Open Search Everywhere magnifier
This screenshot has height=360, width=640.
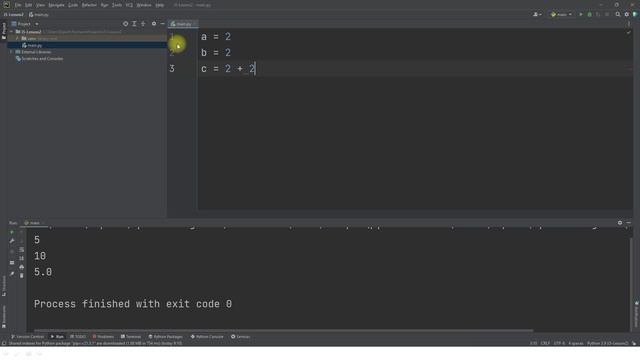click(x=618, y=14)
